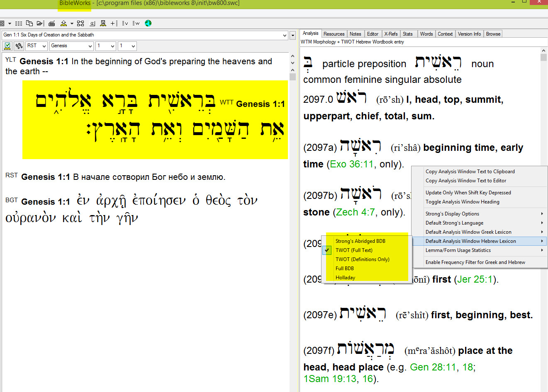
Task: Open the RST version dropdown
Action: coord(37,46)
